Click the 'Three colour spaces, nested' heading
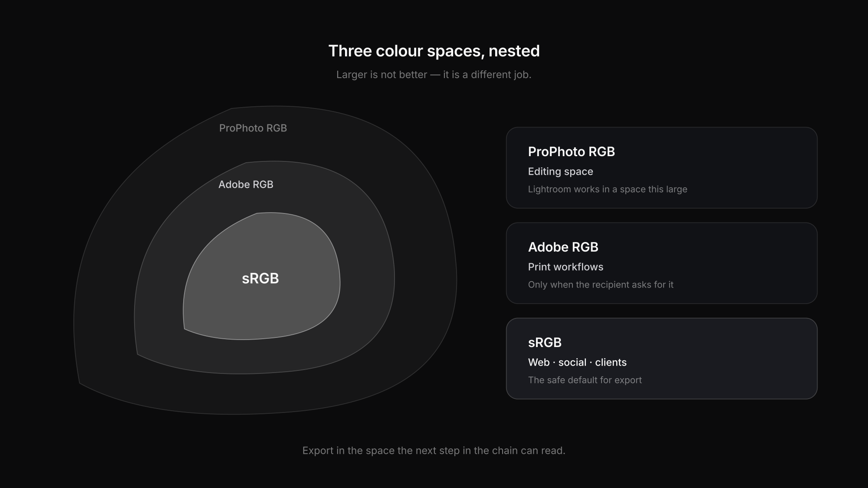 (434, 51)
